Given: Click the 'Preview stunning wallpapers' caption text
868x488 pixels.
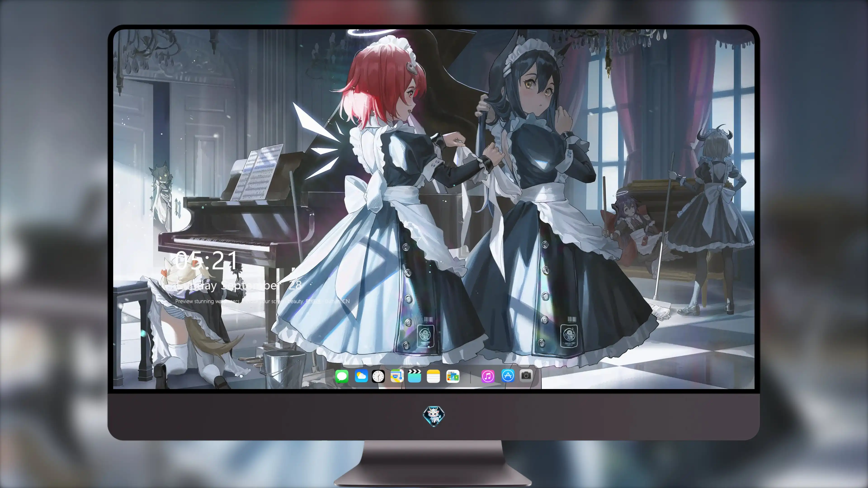Looking at the screenshot, I should (x=262, y=301).
